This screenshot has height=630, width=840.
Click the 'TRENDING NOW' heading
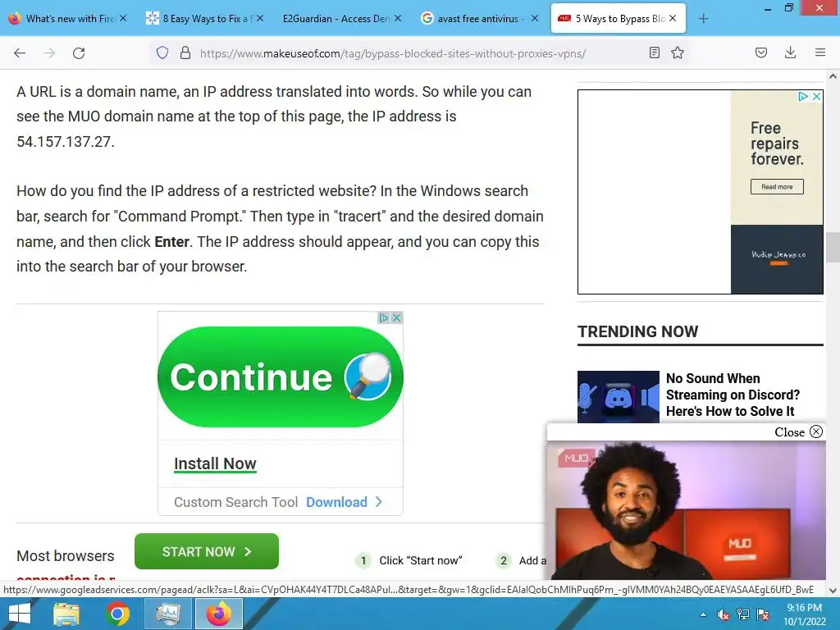point(637,331)
